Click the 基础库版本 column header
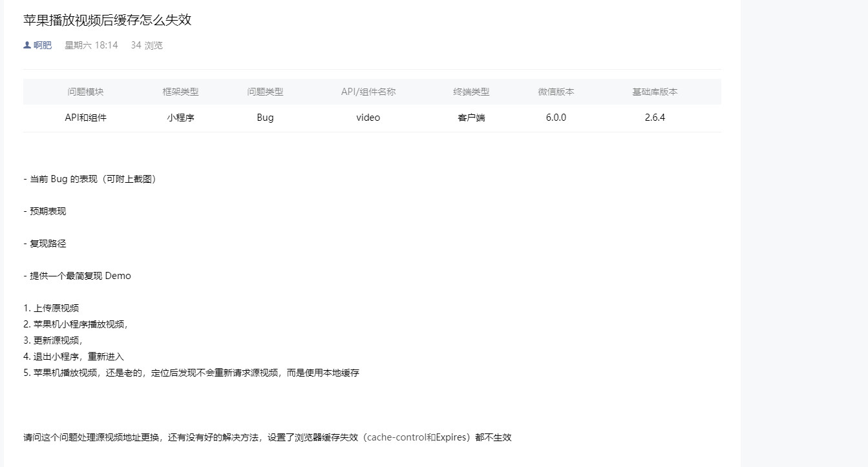The height and width of the screenshot is (467, 868). 655,92
